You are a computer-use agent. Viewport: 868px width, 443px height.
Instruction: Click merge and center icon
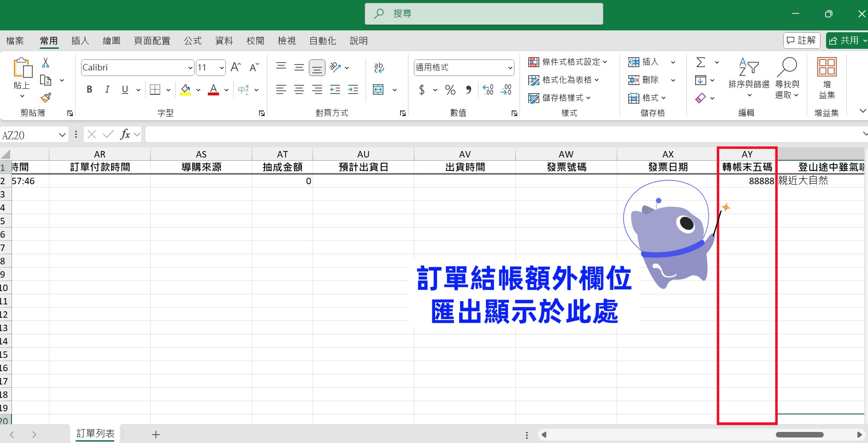[378, 89]
